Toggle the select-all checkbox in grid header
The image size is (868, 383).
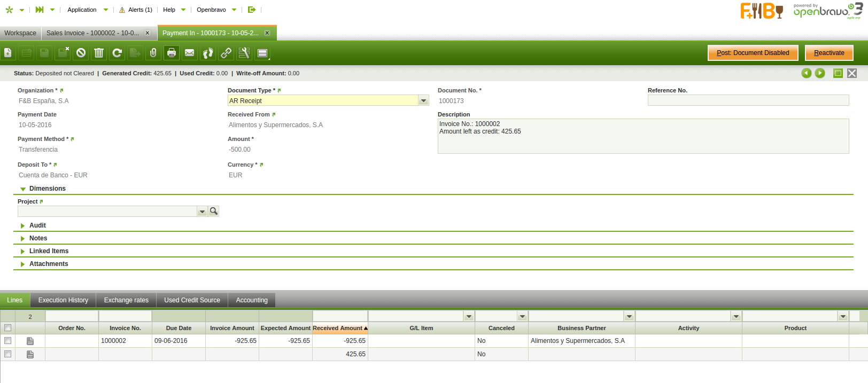[8, 328]
